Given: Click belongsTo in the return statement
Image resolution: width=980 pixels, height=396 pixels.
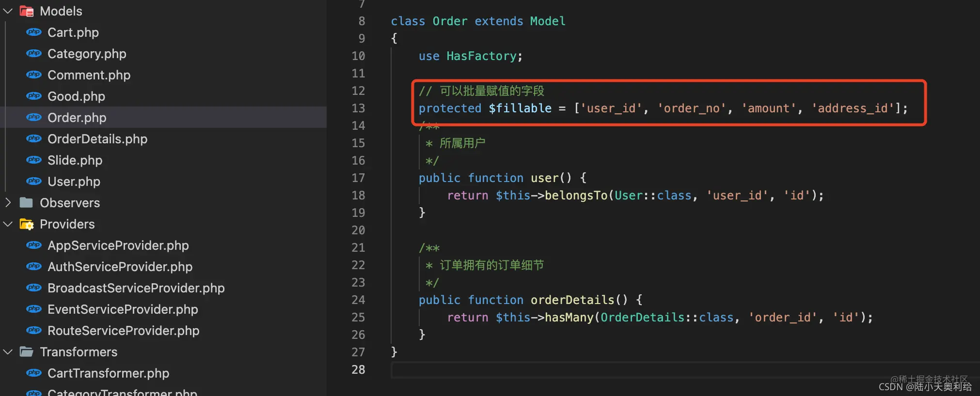Looking at the screenshot, I should pos(576,195).
